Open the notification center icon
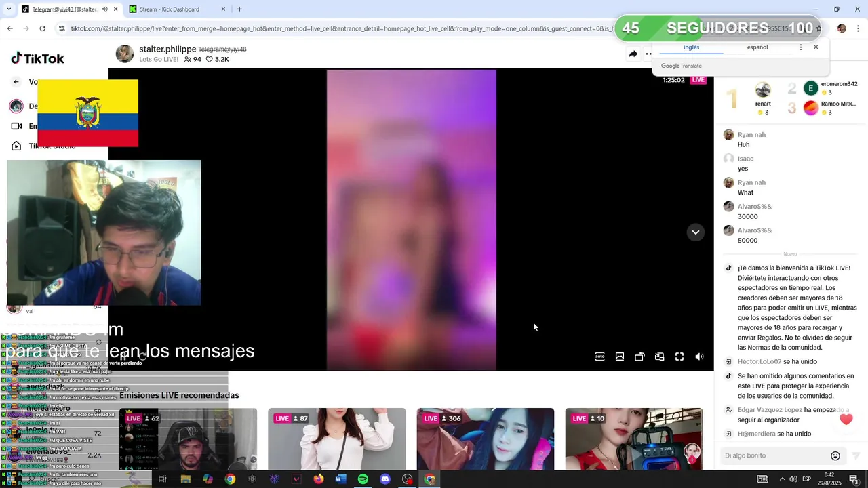The height and width of the screenshot is (488, 868). [x=854, y=479]
